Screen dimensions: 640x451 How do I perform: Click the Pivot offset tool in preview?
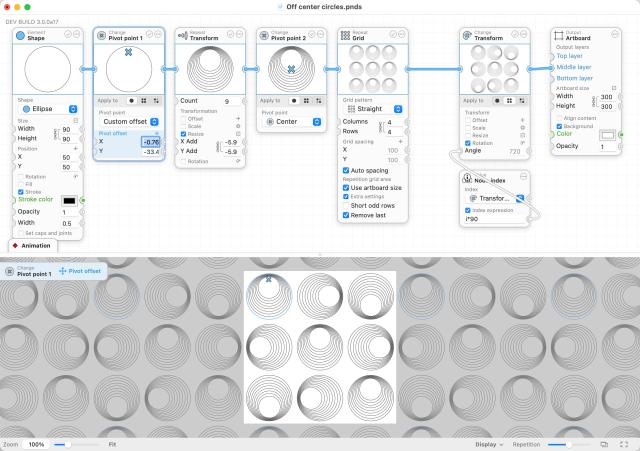[80, 271]
